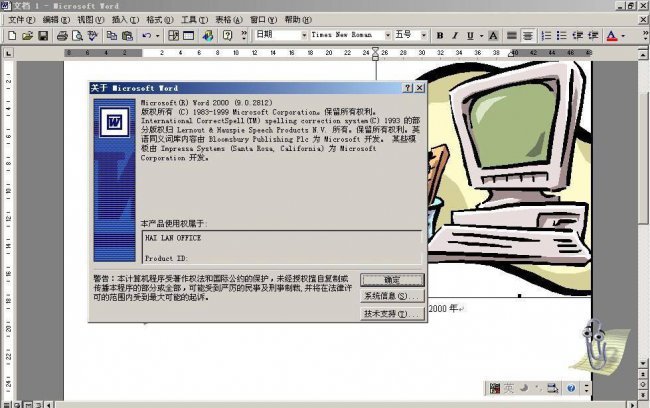Expand underline style dropdown arrow
Screen dimensions: 650x408
click(481, 36)
